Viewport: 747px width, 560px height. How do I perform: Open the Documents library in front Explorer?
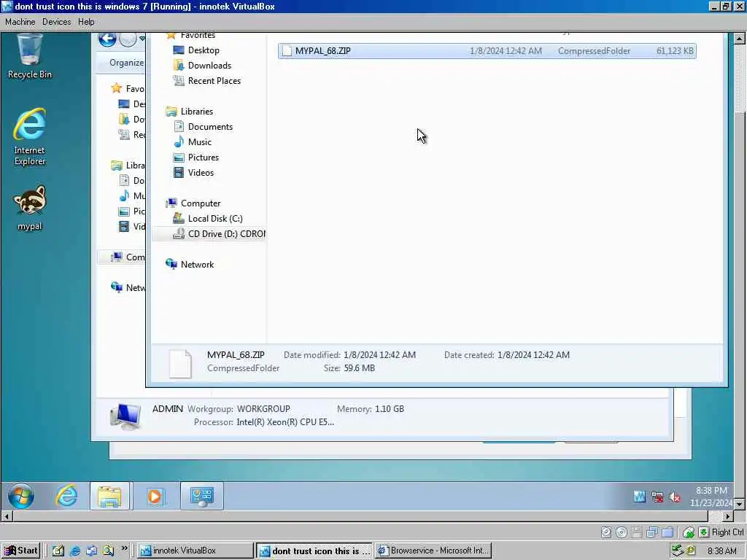click(210, 127)
